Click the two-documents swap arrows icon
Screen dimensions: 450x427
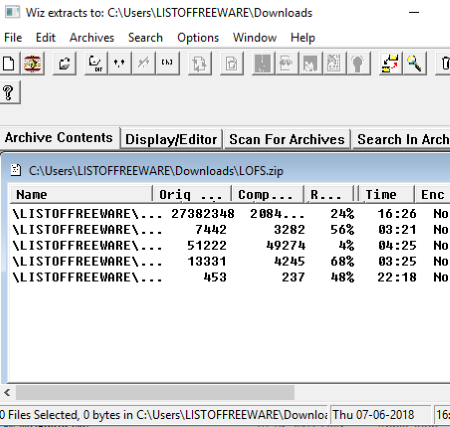pyautogui.click(x=199, y=63)
